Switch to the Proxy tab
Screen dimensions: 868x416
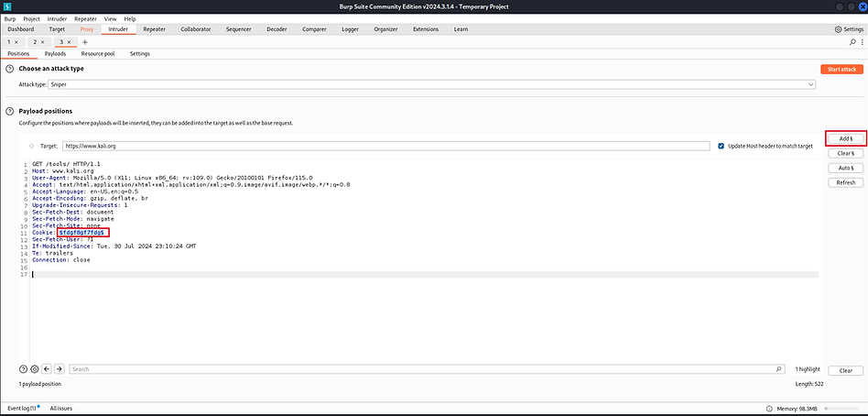[x=87, y=29]
